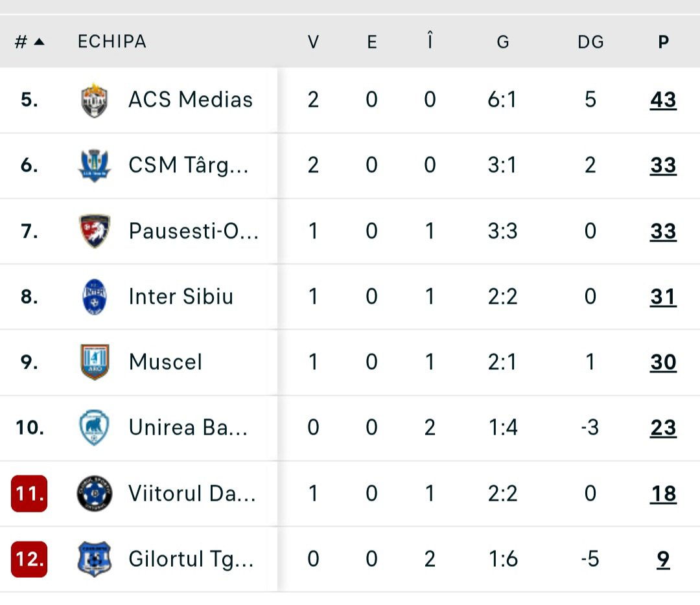The height and width of the screenshot is (605, 700).
Task: Click the Gilortul Tg... team crest
Action: click(x=94, y=559)
